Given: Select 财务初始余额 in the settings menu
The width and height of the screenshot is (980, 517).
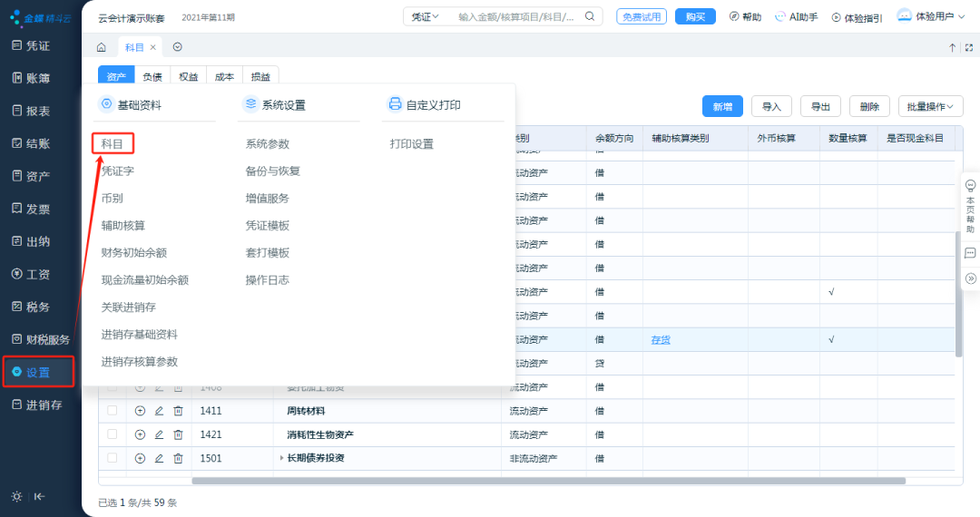Looking at the screenshot, I should click(133, 253).
